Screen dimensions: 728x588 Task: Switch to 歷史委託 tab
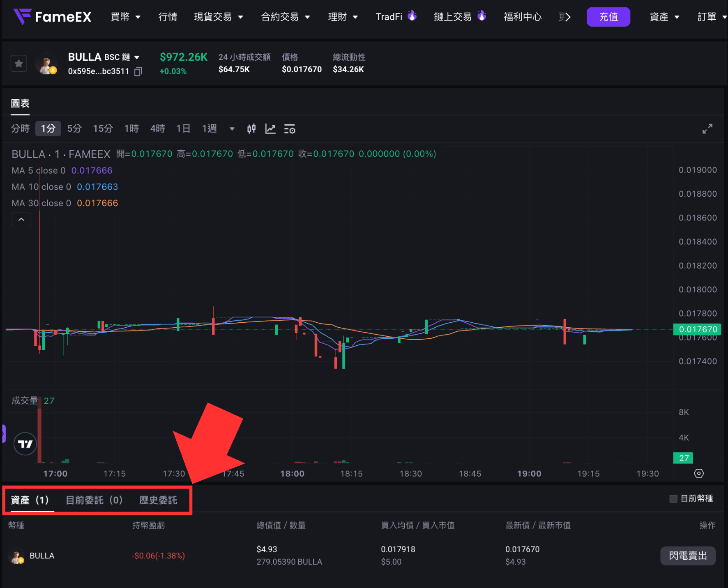tap(158, 500)
